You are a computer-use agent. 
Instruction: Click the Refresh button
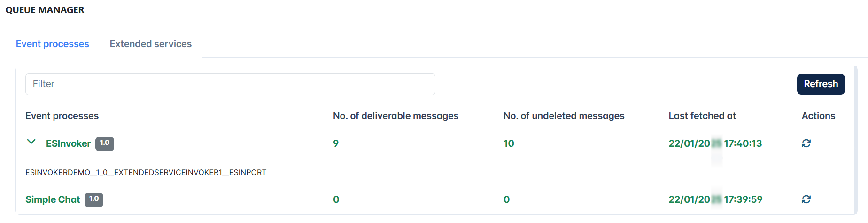pyautogui.click(x=821, y=84)
